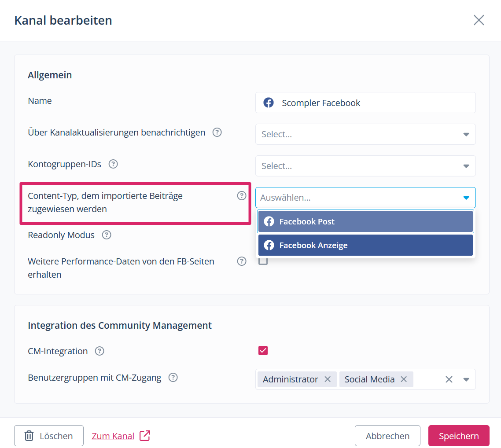The height and width of the screenshot is (448, 501).
Task: Click the Speichern button
Action: pyautogui.click(x=458, y=436)
